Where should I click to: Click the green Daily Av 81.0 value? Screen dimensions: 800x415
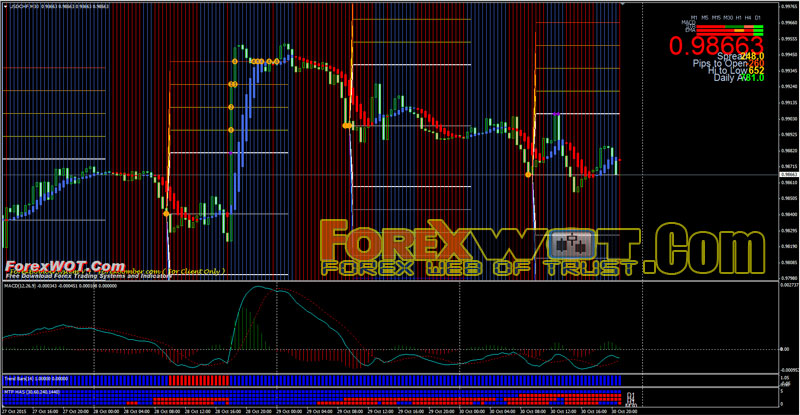pyautogui.click(x=754, y=78)
